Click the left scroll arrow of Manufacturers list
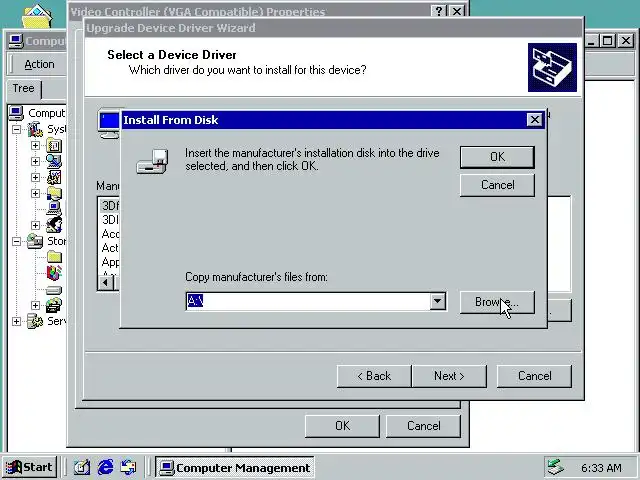This screenshot has width=640, height=480. [106, 282]
